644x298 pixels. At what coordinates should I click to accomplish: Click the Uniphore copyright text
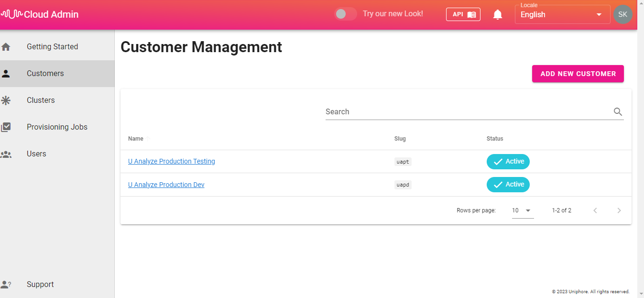[591, 292]
